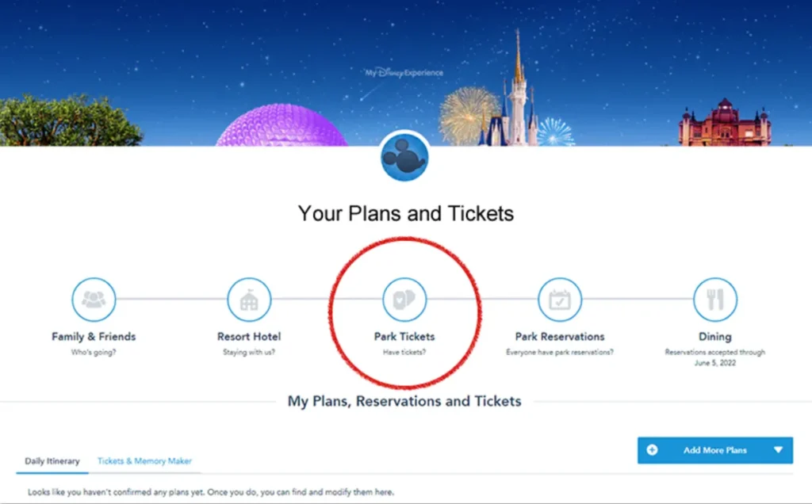This screenshot has height=504, width=812.
Task: Open the Family & Friends group icon
Action: (93, 300)
